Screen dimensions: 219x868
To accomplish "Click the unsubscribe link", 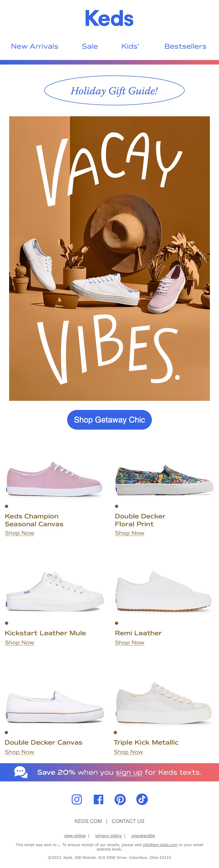I will [143, 836].
